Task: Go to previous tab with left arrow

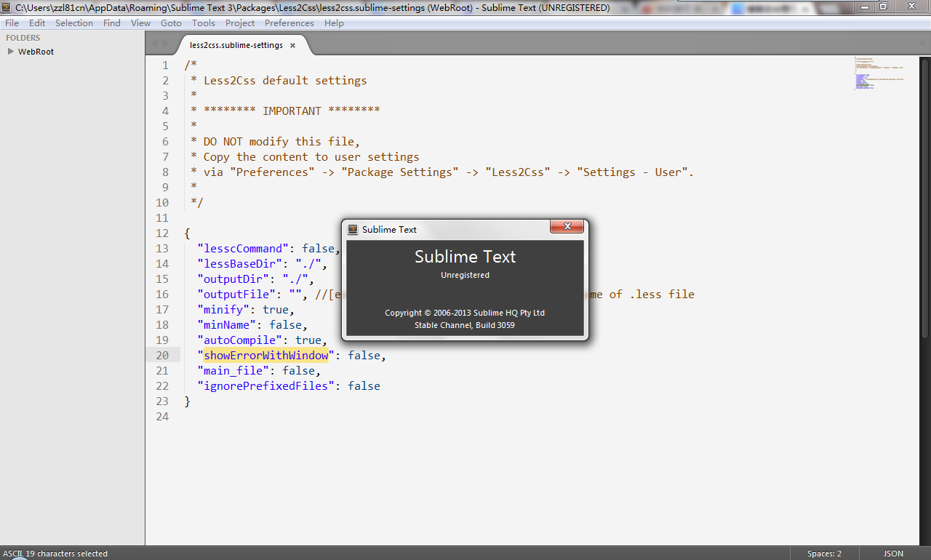Action: 153,44
